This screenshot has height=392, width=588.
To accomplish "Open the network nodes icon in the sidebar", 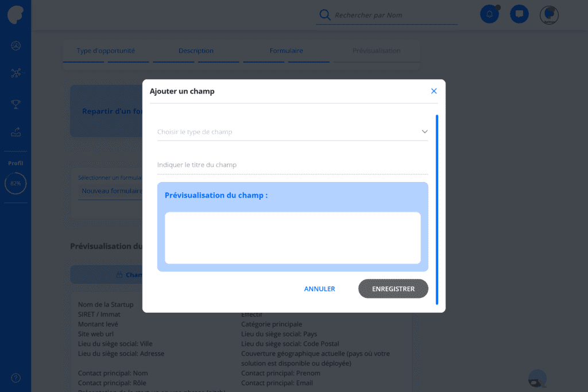I will coord(16,73).
